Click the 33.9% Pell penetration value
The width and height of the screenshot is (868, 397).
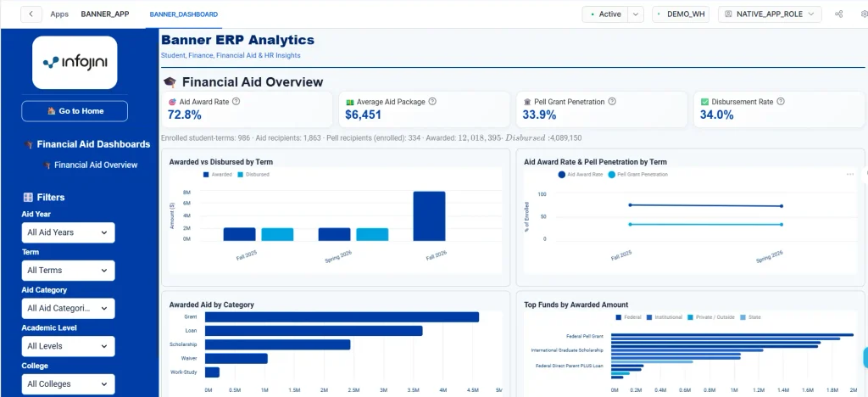540,115
